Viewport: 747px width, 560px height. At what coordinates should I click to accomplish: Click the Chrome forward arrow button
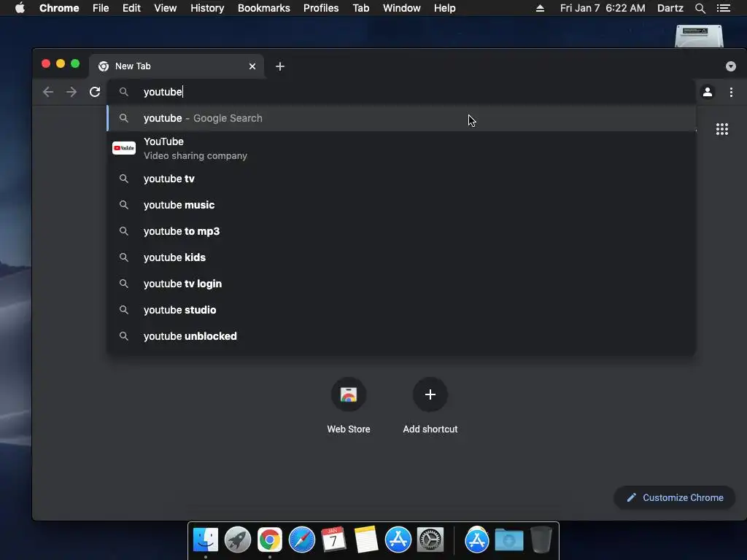point(71,92)
